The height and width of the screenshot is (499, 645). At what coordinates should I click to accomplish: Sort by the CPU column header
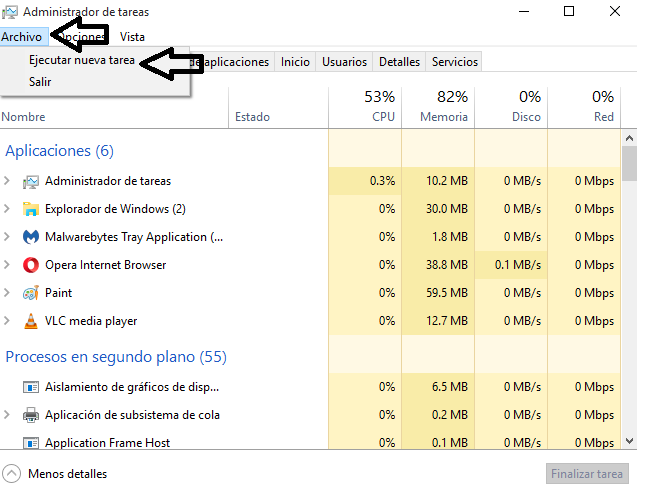383,117
